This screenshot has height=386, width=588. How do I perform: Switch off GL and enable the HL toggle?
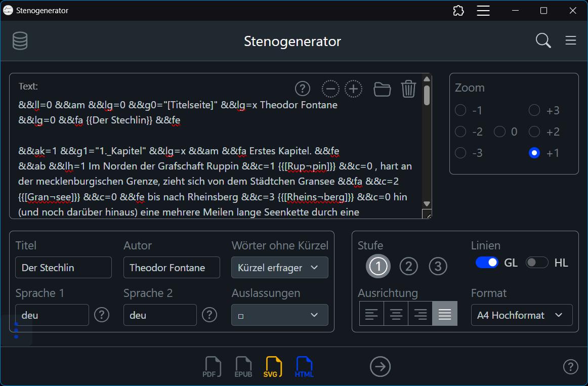tap(537, 263)
